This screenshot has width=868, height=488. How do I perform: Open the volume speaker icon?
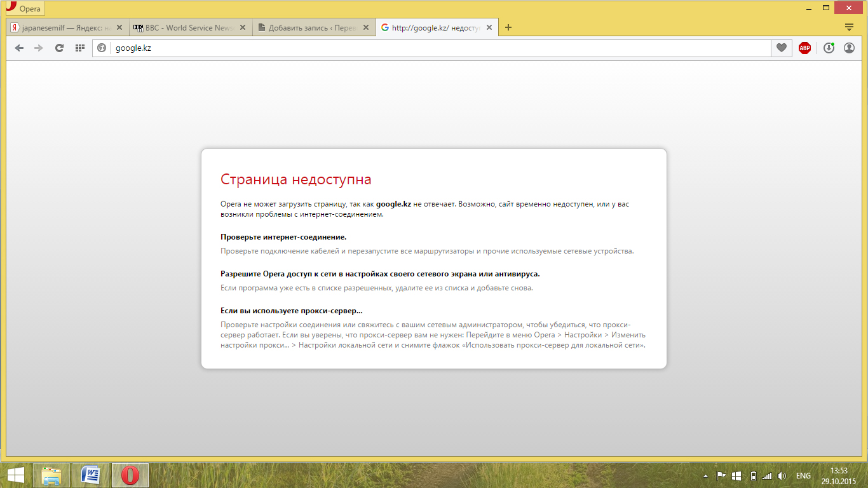782,476
